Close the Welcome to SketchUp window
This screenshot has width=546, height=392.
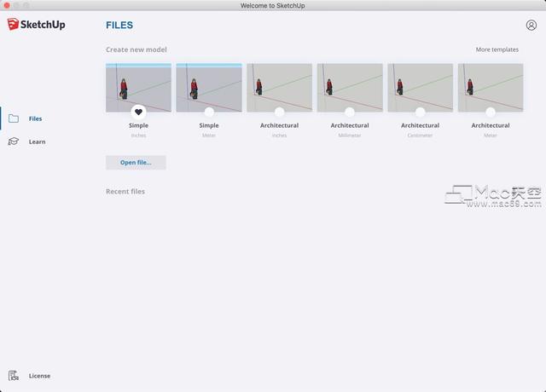pyautogui.click(x=7, y=5)
